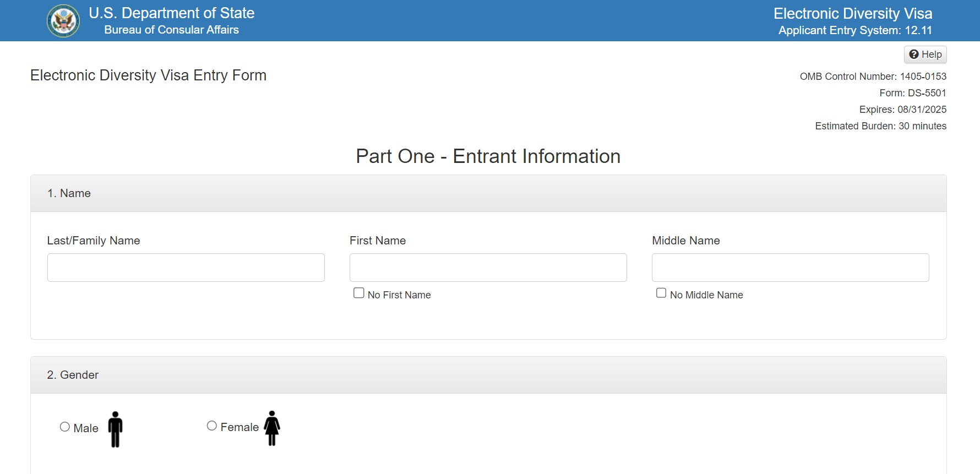Click into the First Name text box
Screen dimensions: 980x474
(488, 268)
